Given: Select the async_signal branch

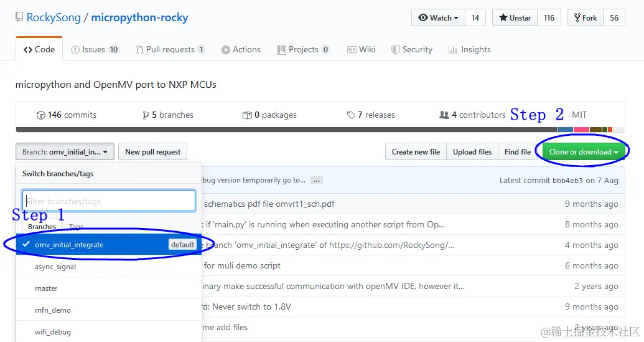Looking at the screenshot, I should click(109, 267).
